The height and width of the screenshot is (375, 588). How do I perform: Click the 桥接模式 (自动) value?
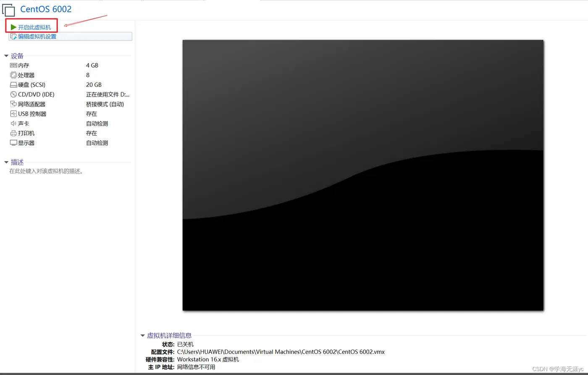pos(105,104)
